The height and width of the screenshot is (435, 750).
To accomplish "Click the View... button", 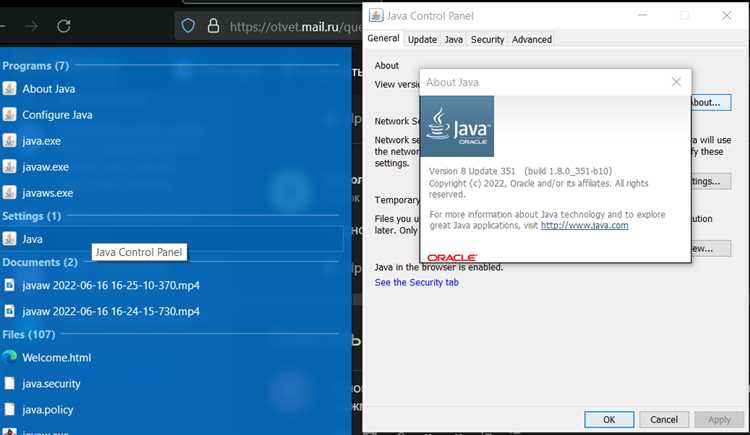I will coord(711,248).
